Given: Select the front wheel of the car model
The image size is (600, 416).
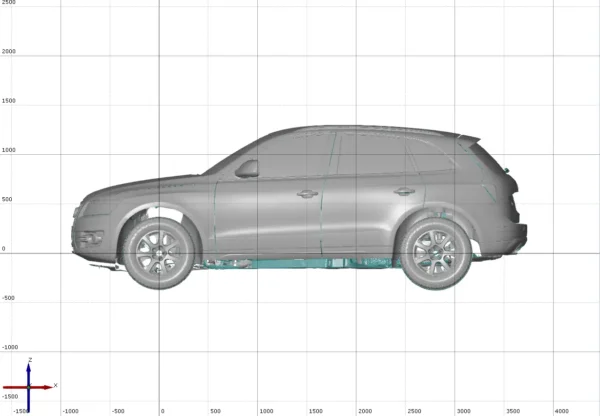Looking at the screenshot, I should pyautogui.click(x=159, y=253).
